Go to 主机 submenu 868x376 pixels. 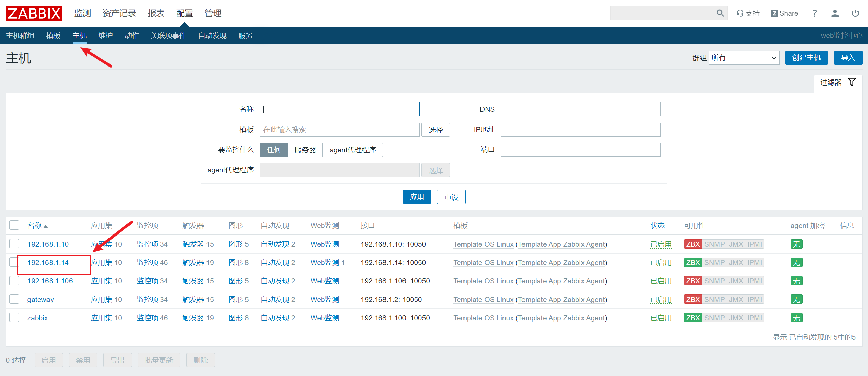[79, 36]
